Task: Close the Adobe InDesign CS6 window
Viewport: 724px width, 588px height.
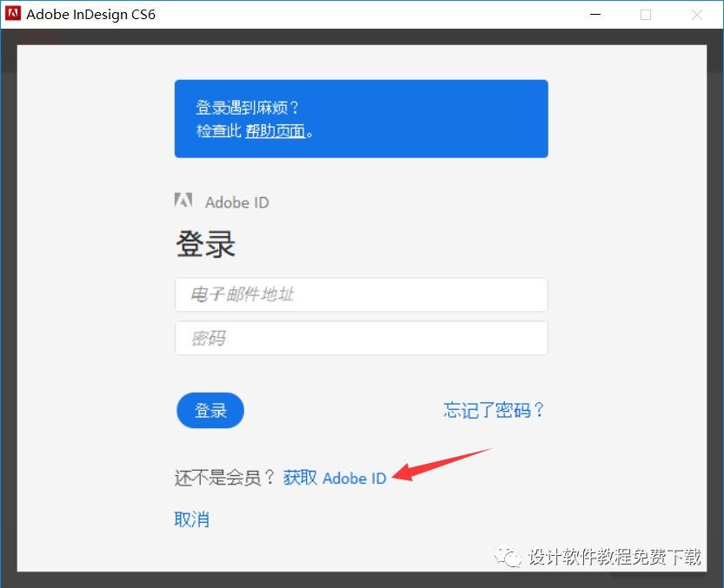Action: 696,14
